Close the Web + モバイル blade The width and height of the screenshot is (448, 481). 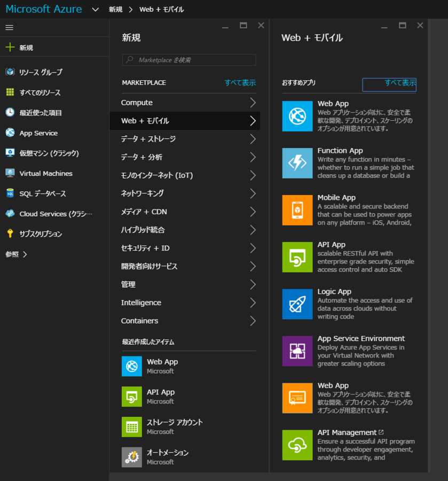420,26
